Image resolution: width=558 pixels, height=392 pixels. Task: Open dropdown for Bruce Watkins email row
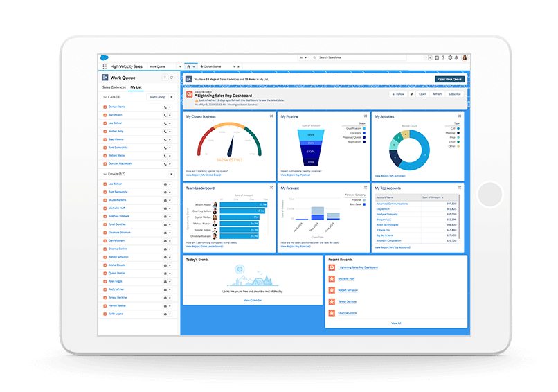click(170, 200)
